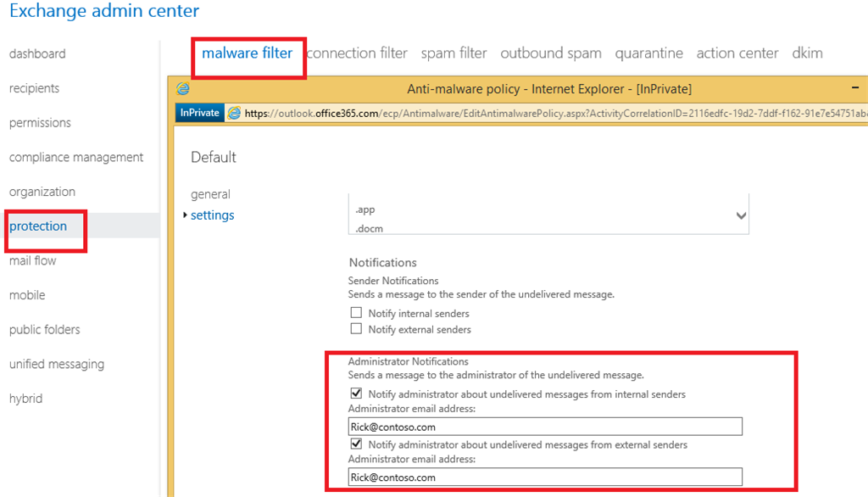Go to the hybrid configuration section
The width and height of the screenshot is (868, 497).
(25, 398)
